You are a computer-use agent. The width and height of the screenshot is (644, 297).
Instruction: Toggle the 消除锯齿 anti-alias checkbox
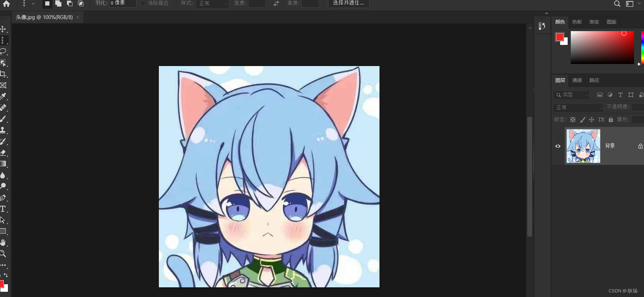click(143, 3)
